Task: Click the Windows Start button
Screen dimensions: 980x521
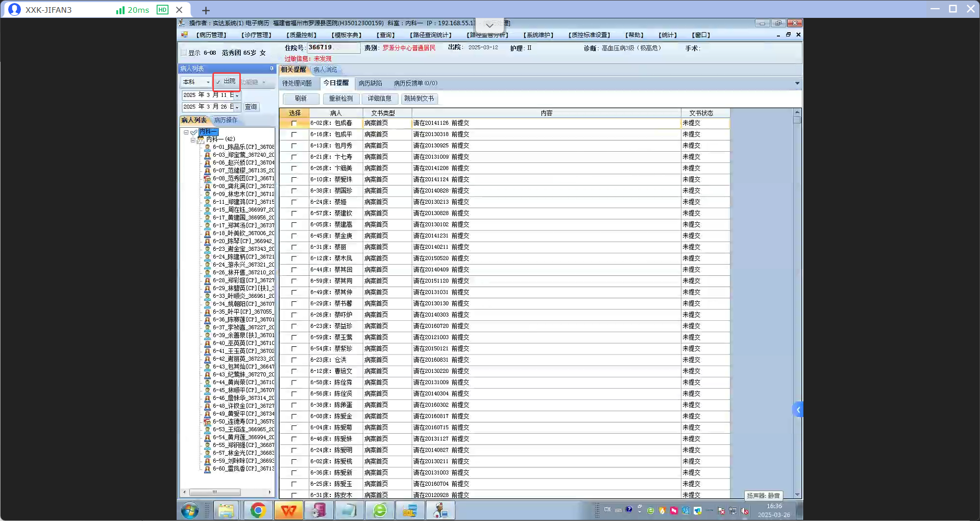Action: [190, 510]
